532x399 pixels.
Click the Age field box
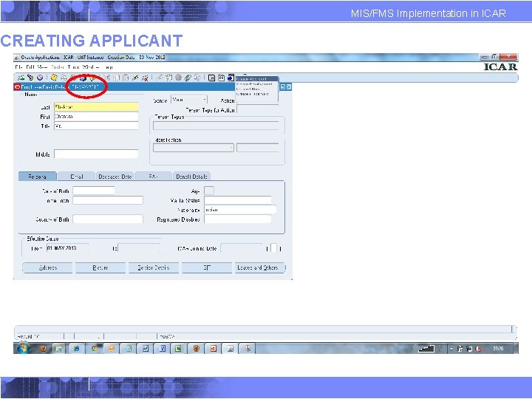coord(209,191)
